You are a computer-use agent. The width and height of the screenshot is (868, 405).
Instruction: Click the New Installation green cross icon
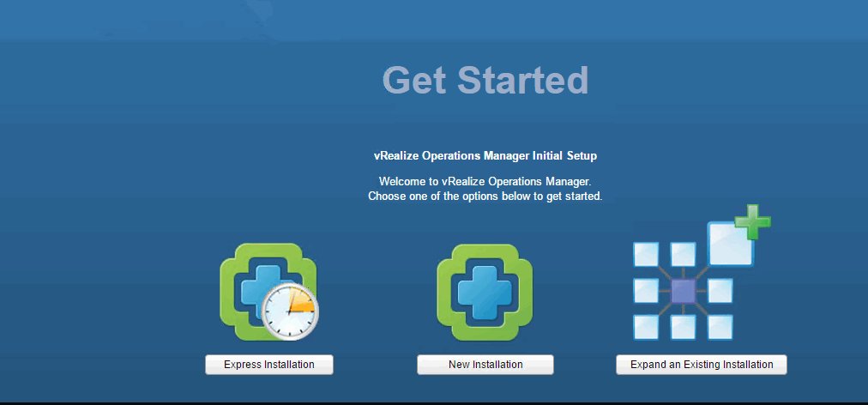point(485,292)
